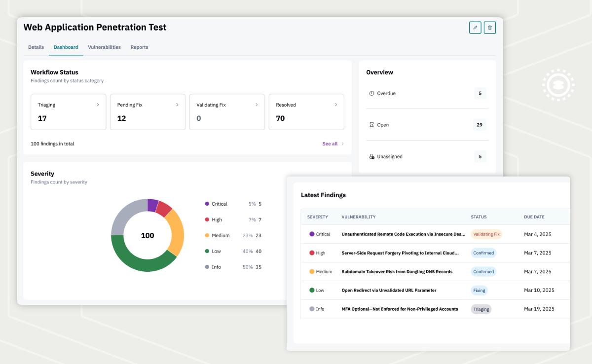Click the clock icon beside Overdue
Viewport: 592px width, 364px height.
(x=371, y=93)
